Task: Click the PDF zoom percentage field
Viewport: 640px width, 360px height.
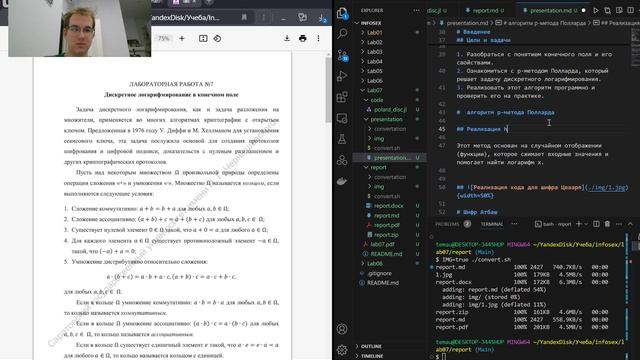Action: [164, 38]
